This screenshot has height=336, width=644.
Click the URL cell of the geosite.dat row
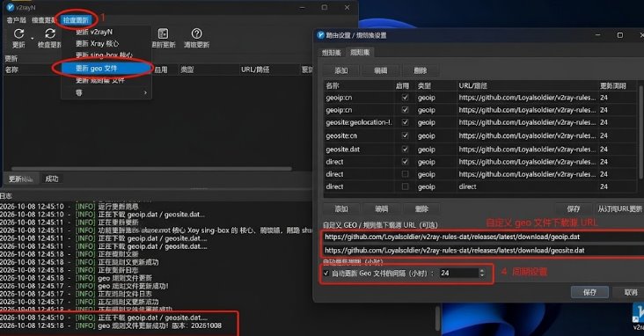coord(527,149)
